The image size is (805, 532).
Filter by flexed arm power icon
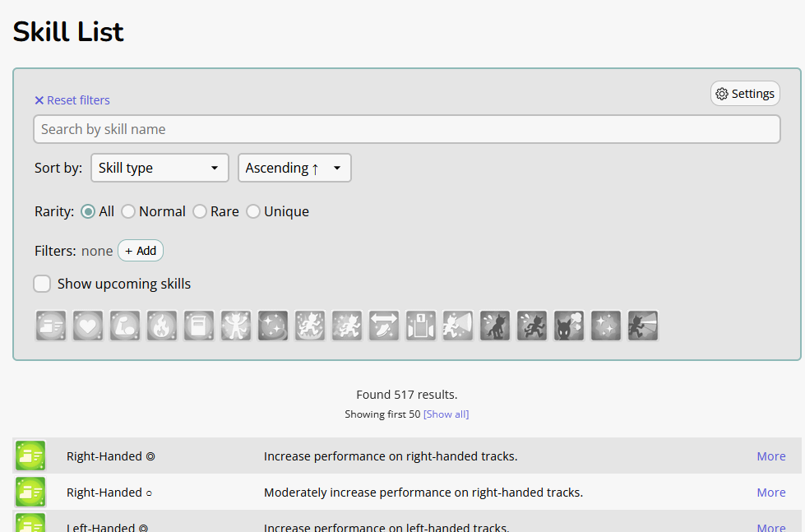pos(125,326)
